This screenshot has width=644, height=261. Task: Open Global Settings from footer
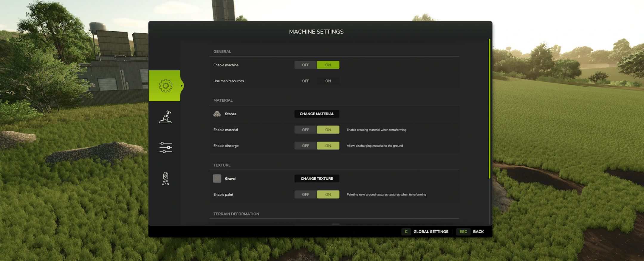point(431,232)
